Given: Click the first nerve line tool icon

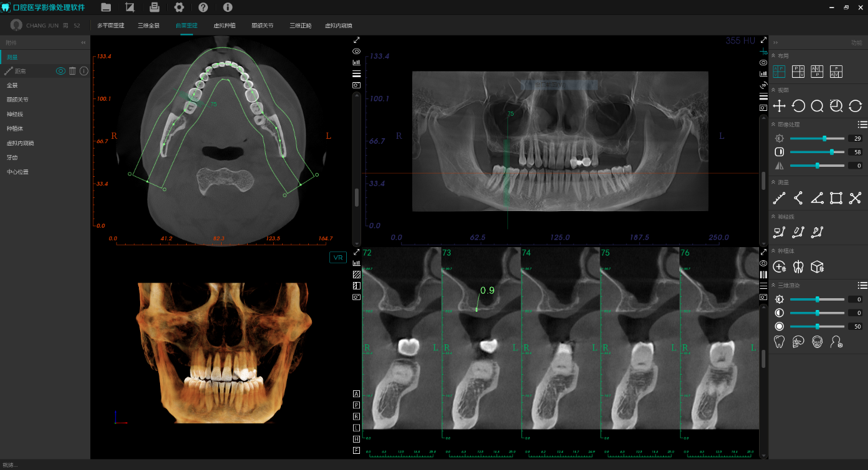Looking at the screenshot, I should (779, 232).
